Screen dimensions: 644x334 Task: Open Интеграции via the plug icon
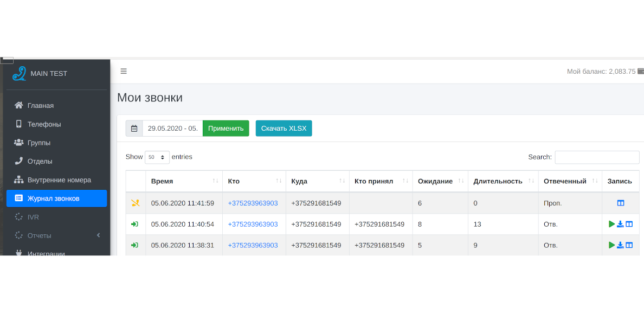[x=18, y=253]
